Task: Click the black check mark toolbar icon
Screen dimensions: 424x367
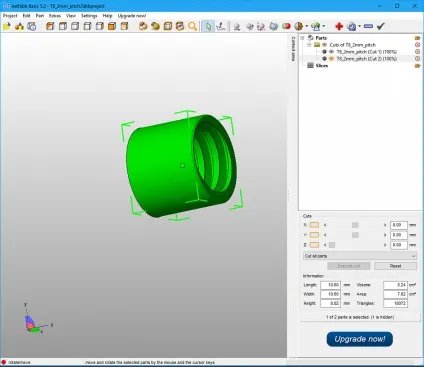Action: [381, 26]
